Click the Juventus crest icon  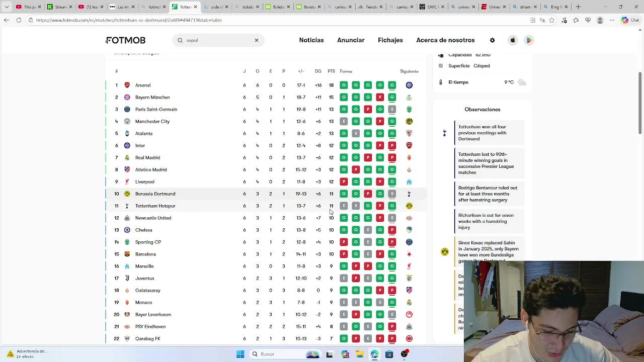pos(127,278)
